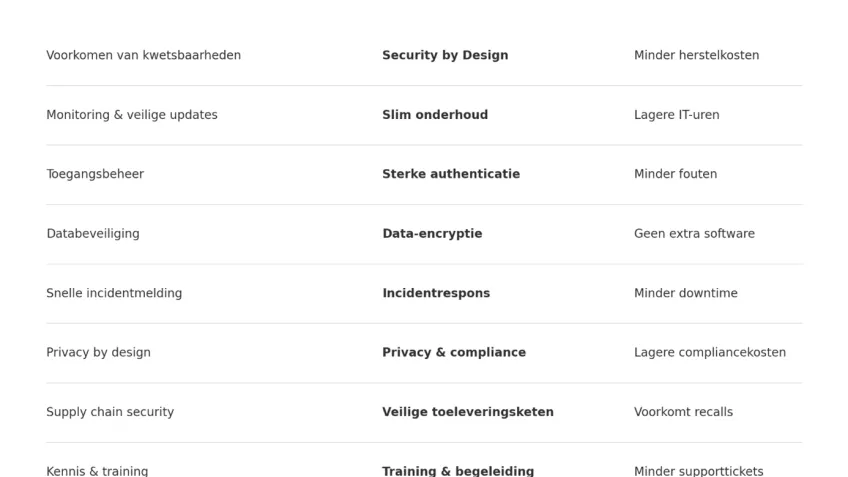Click 'Monitoring & veilige updates' text

131,115
